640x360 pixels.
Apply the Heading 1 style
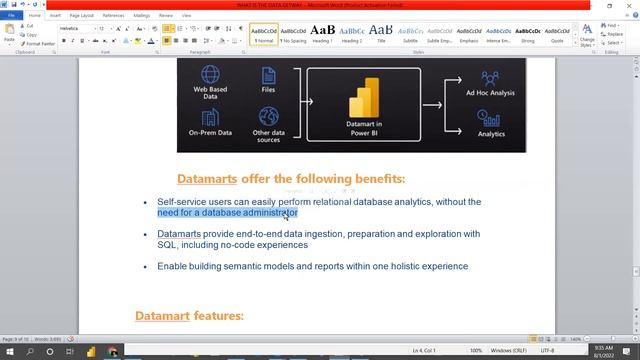coord(322,35)
